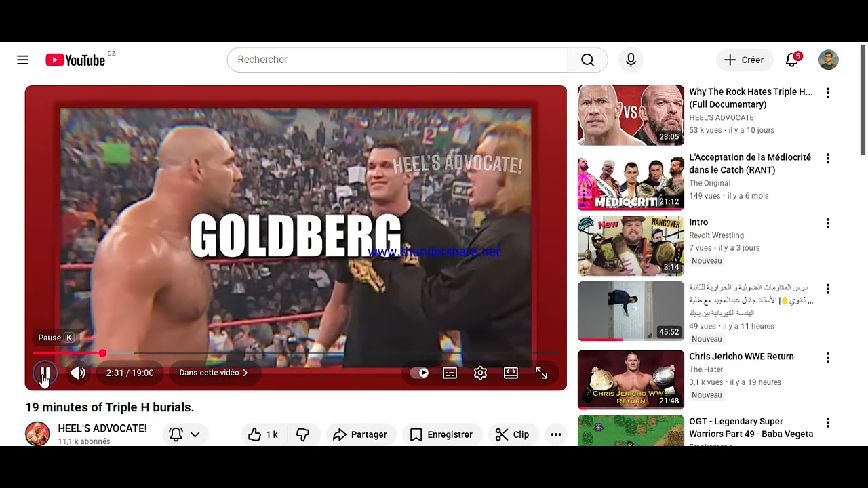Open 'L'Acceptation de la Médiocrité' video title
Screen dimensions: 868x488
pos(750,163)
